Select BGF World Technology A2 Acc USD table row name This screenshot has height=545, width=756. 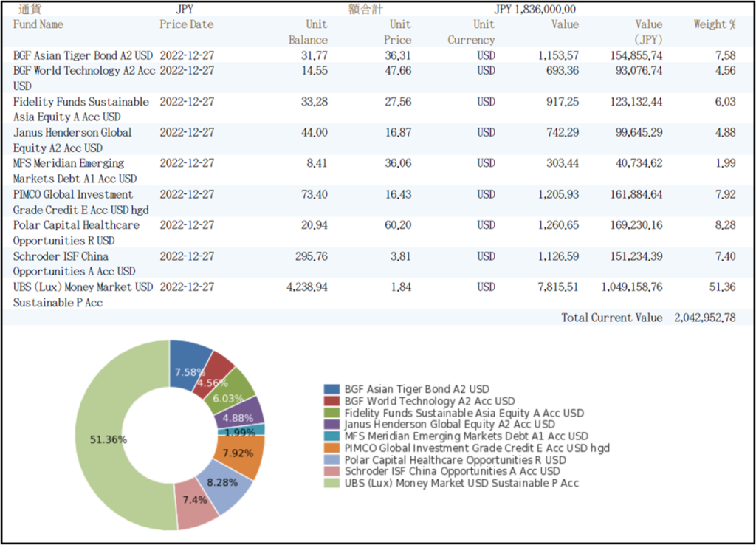84,78
